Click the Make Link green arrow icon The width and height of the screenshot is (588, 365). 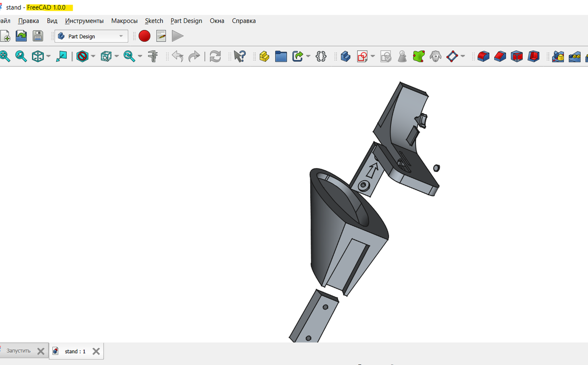297,56
